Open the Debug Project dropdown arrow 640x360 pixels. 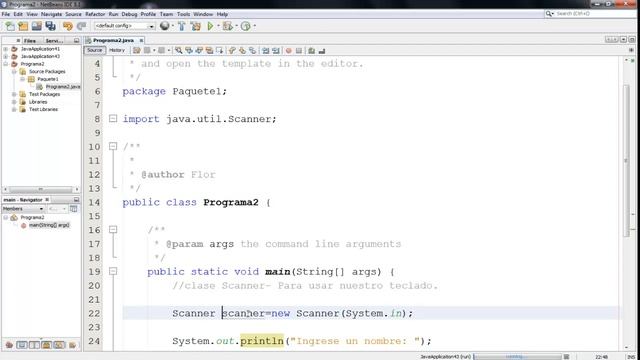point(236,26)
